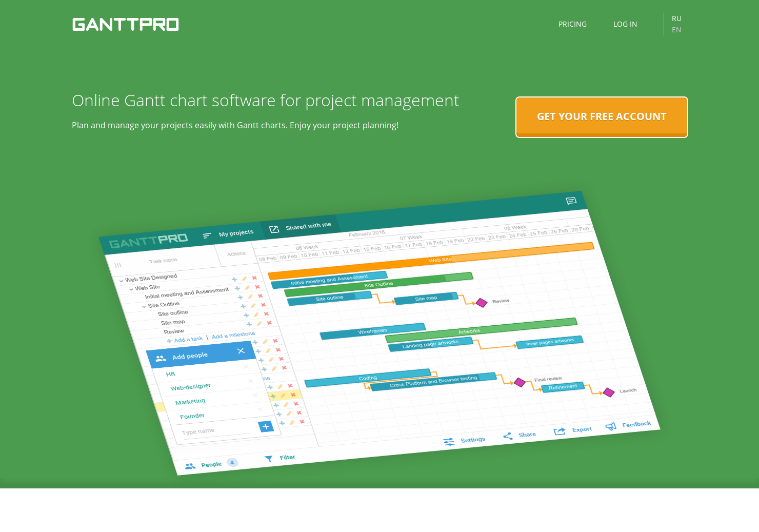Click the Review milestone diamond
This screenshot has height=532, width=759.
(482, 303)
